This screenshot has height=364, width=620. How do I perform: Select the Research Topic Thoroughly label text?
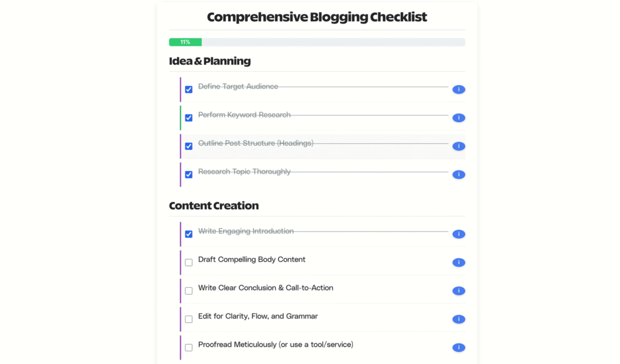[244, 171]
